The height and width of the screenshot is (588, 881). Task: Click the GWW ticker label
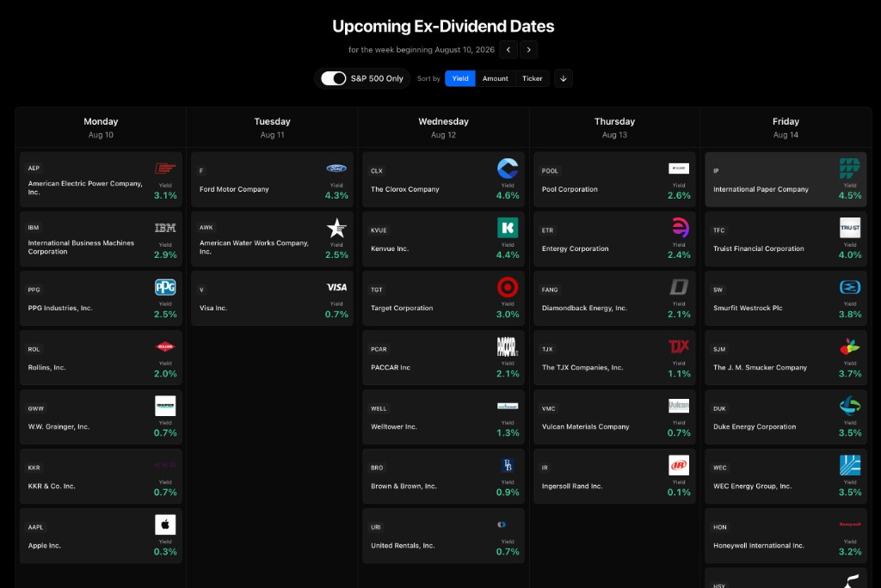coord(36,408)
